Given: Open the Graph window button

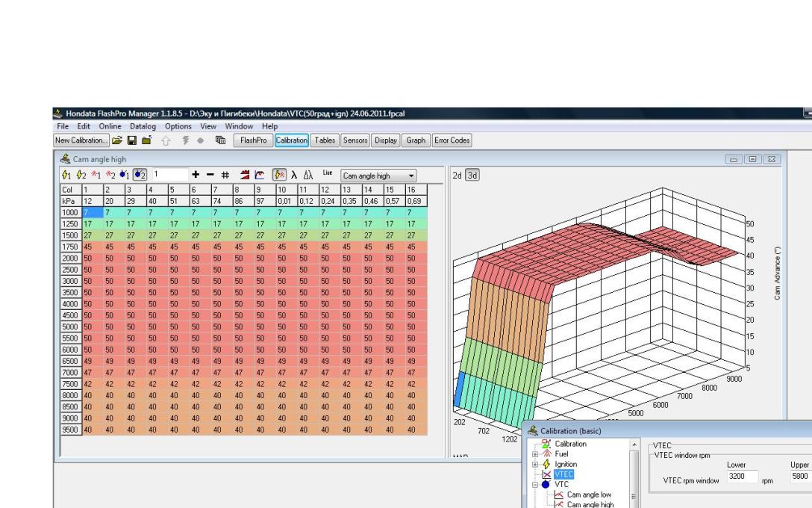Looking at the screenshot, I should [x=416, y=140].
